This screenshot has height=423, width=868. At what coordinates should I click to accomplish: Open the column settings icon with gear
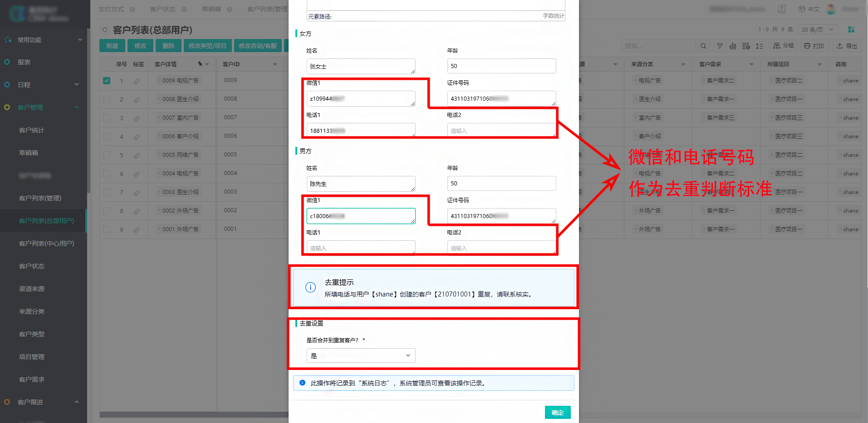(746, 46)
